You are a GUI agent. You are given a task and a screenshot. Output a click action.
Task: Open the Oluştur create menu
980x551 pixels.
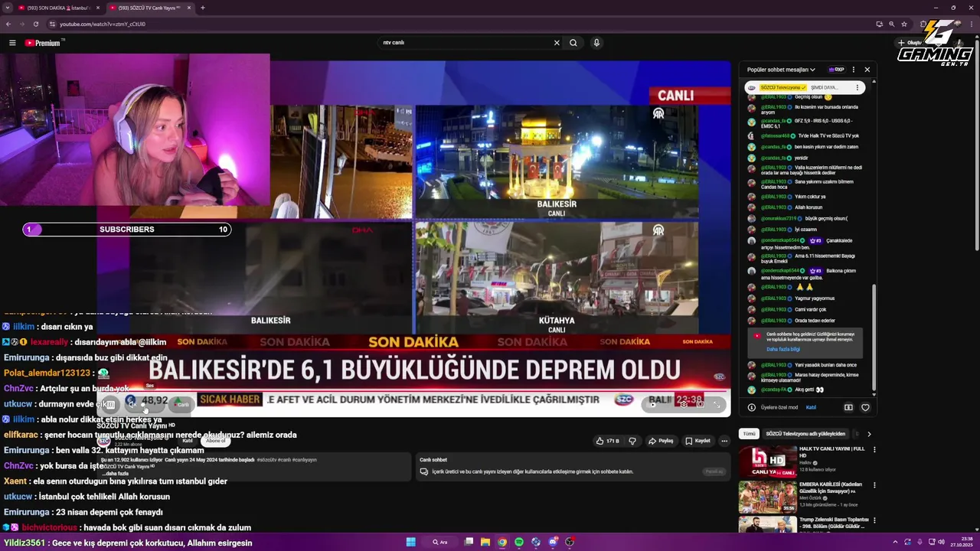(x=910, y=43)
